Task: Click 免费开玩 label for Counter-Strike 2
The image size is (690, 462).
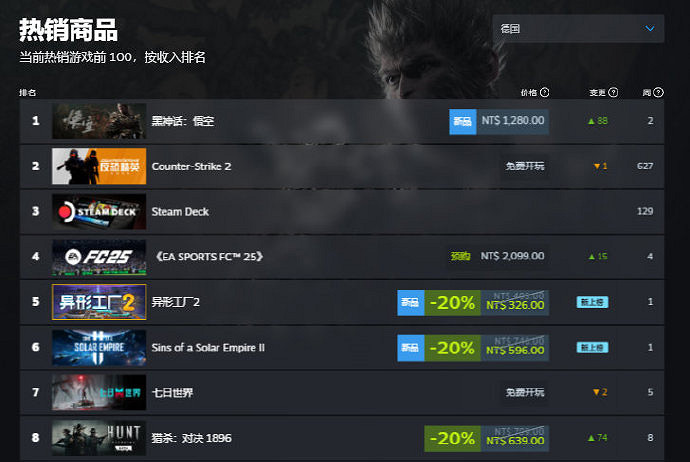Action: (525, 166)
